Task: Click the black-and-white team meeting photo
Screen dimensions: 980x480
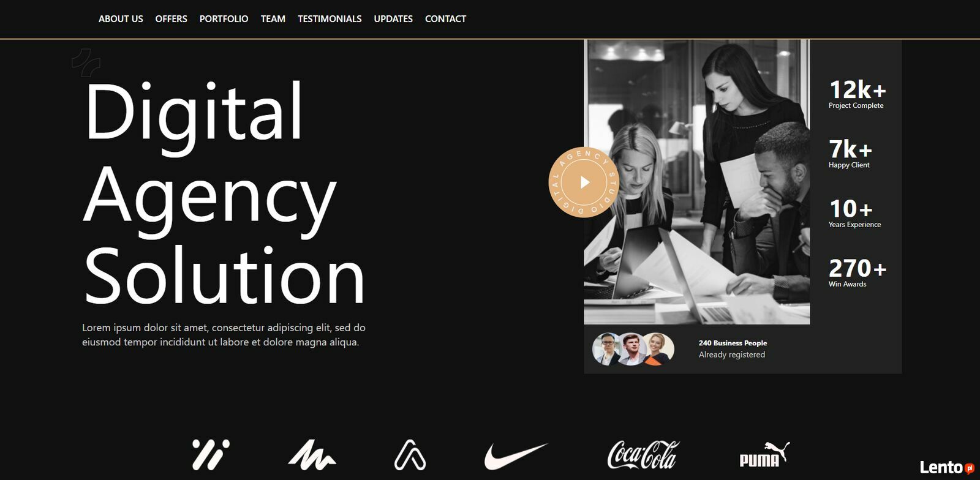Action: [696, 182]
